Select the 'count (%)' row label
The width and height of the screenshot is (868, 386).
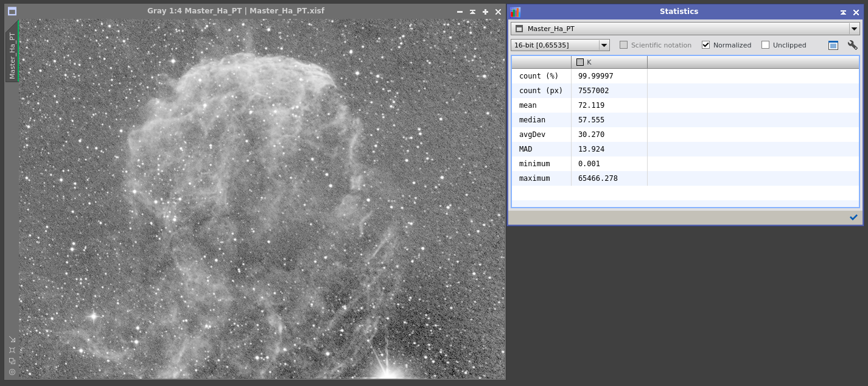point(539,76)
